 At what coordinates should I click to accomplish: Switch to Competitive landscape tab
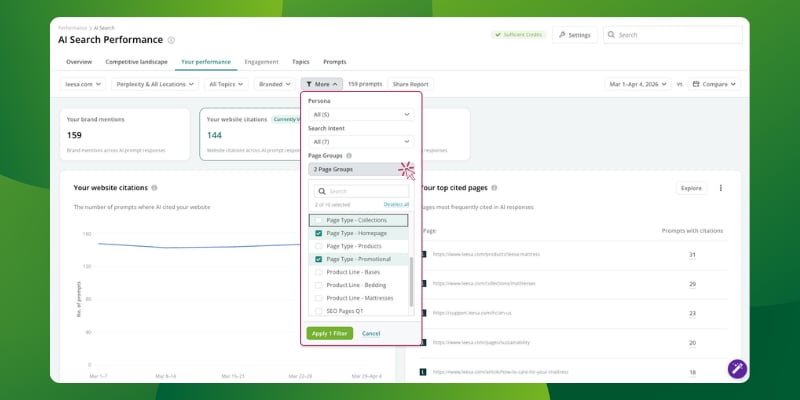(136, 62)
